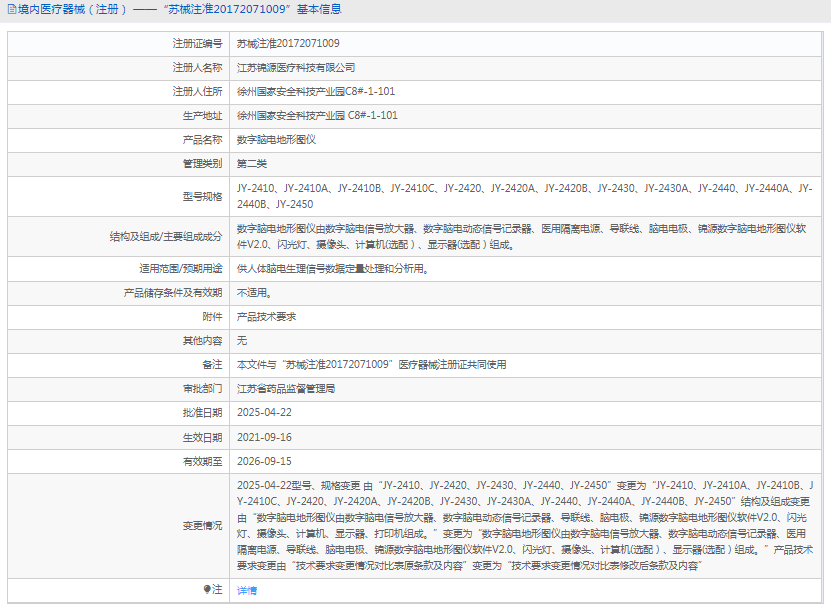Viewport: 831px width, 606px height.
Task: Select the 有效期至 label cell
Action: click(x=119, y=462)
